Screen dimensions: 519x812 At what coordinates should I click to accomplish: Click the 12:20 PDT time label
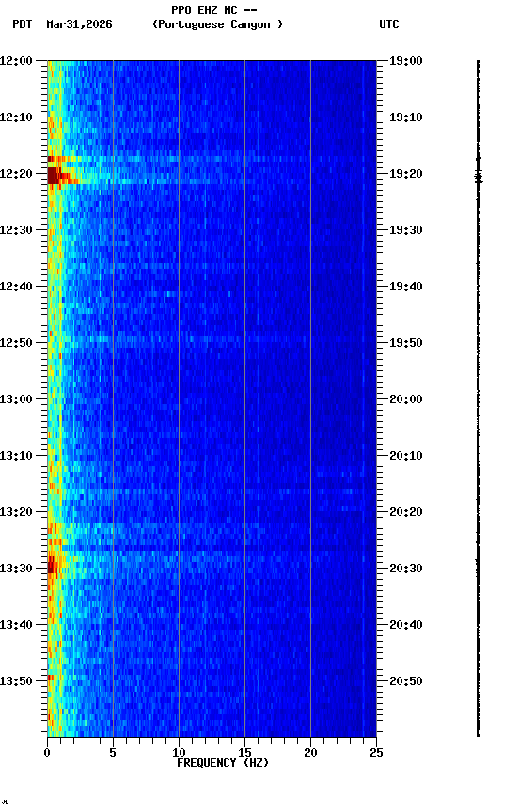pos(16,174)
